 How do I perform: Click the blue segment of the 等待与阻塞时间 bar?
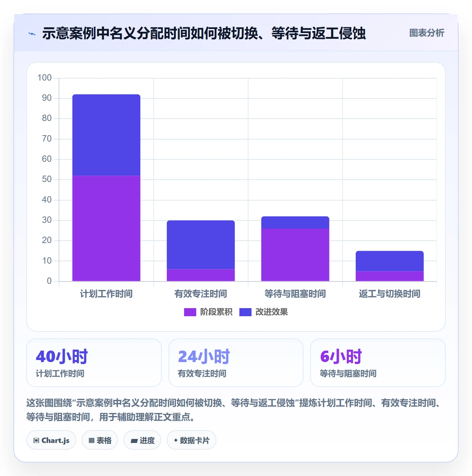[295, 222]
